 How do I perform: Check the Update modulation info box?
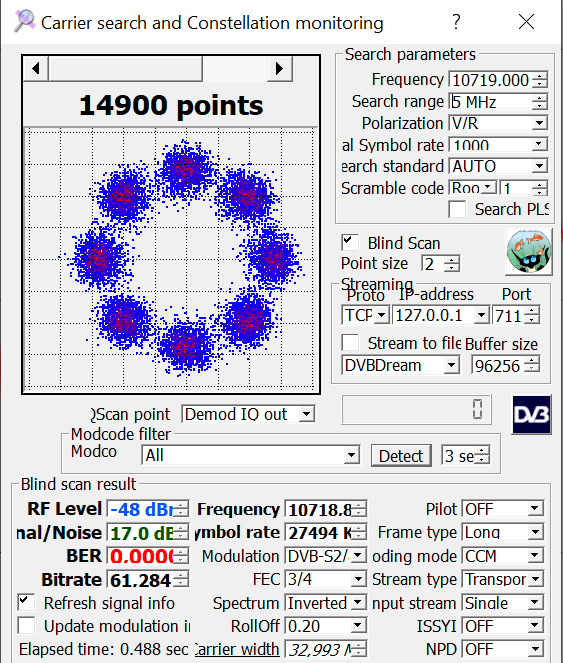26,625
